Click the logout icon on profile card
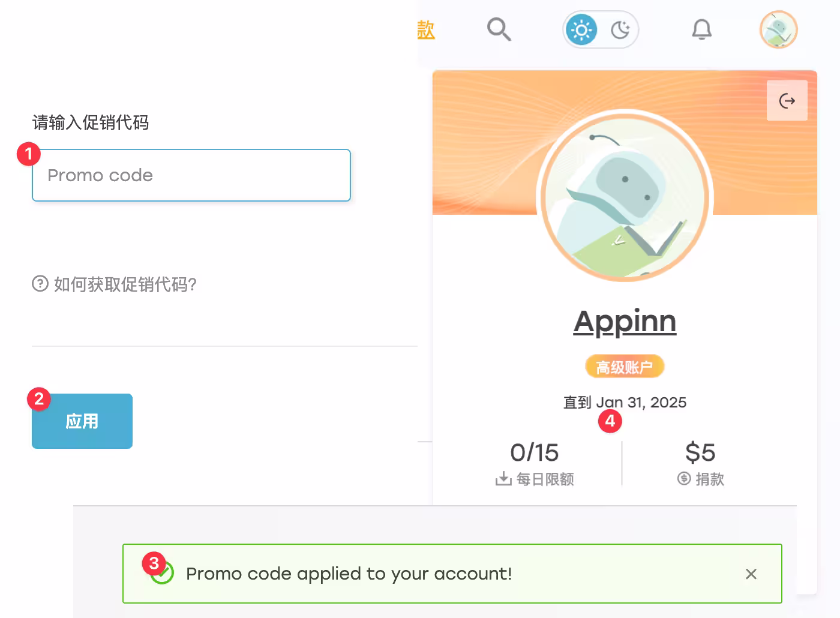This screenshot has height=618, width=840. [x=787, y=101]
